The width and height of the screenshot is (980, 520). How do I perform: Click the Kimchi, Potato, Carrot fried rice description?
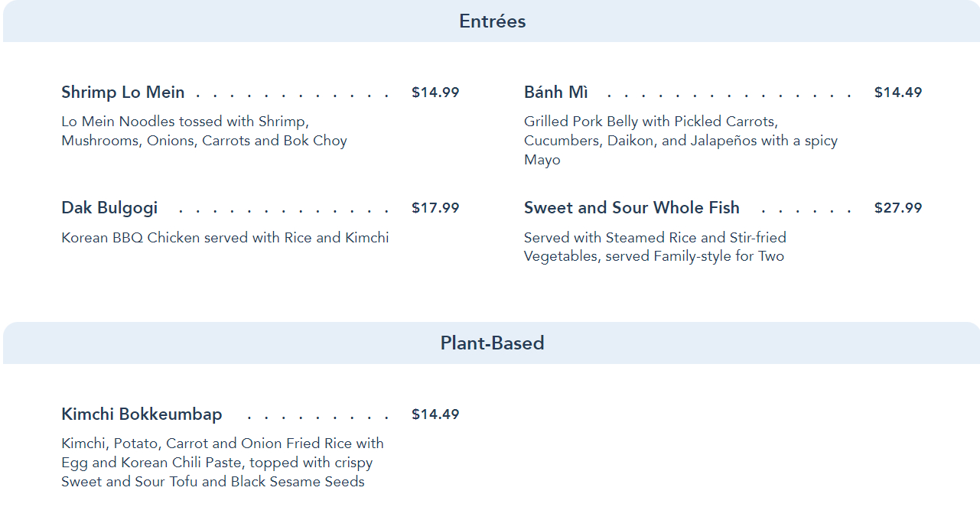tap(222, 463)
